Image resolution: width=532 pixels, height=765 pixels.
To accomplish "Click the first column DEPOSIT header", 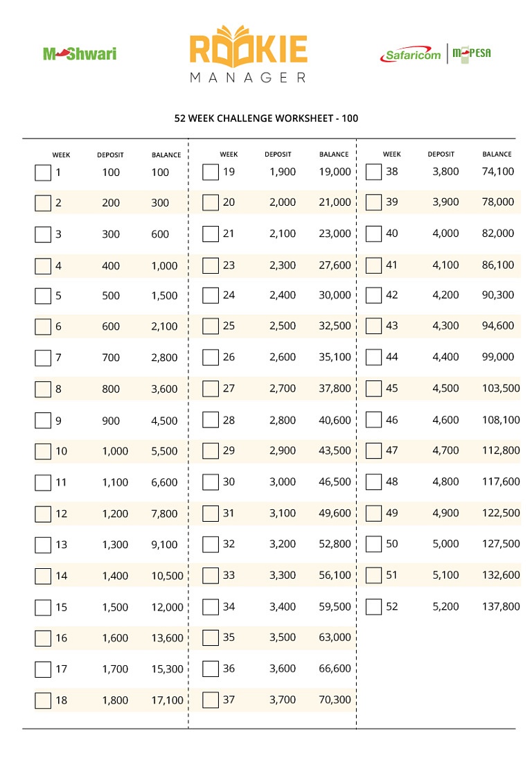I will 110,155.
